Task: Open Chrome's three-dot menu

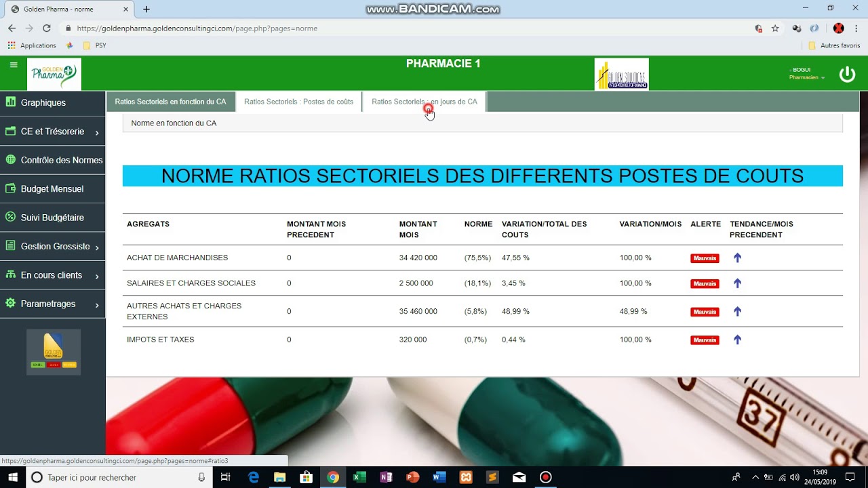Action: (856, 28)
